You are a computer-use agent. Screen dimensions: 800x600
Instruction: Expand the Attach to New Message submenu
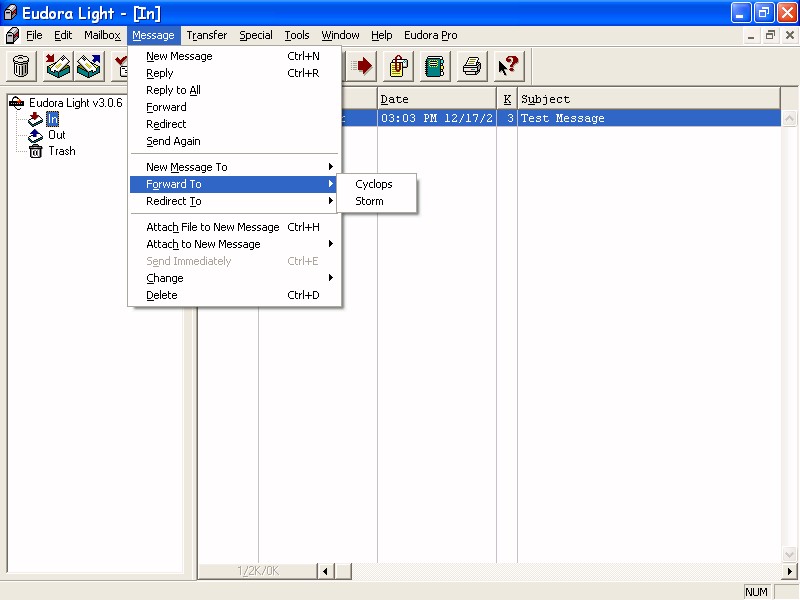(x=234, y=244)
